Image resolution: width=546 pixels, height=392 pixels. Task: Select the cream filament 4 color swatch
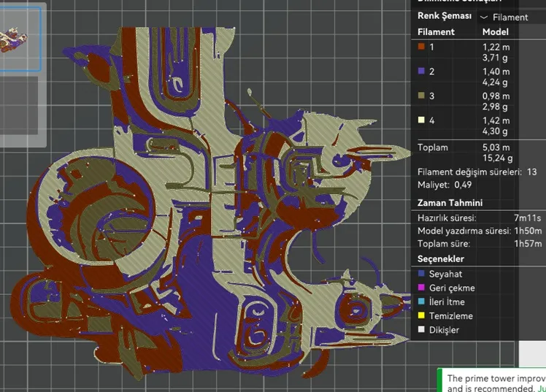pyautogui.click(x=421, y=120)
